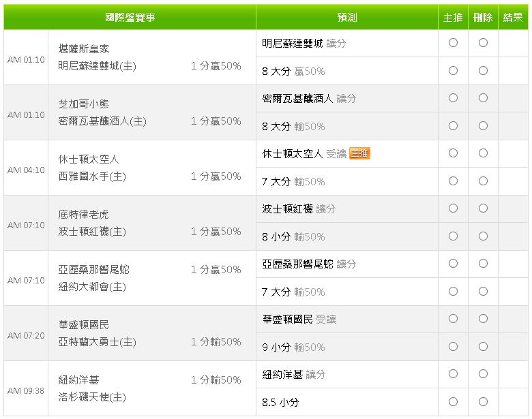
Task: Select 刪除 radio for 8 大分 贏50%
Action: (483, 70)
